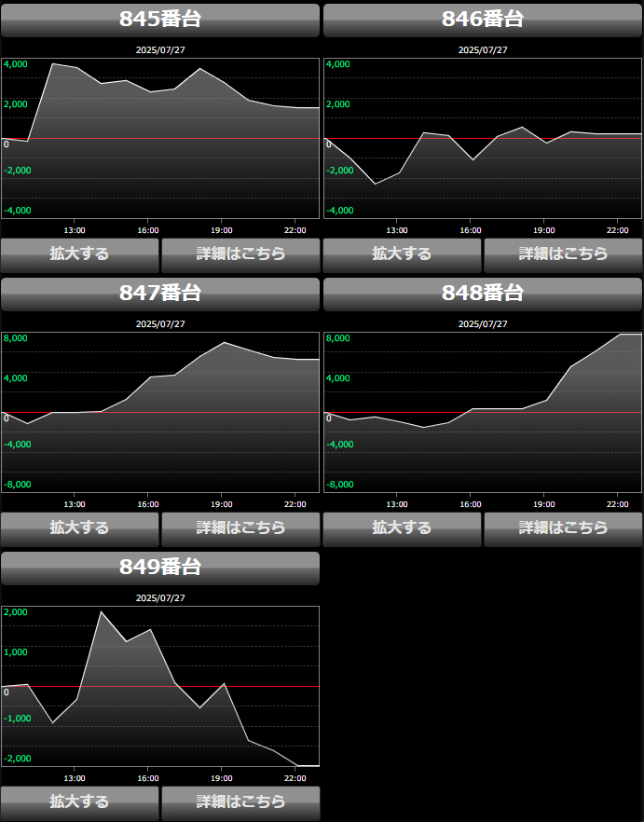Click 詳細はこちら under the 849番台 graph
644x822 pixels.
(240, 803)
